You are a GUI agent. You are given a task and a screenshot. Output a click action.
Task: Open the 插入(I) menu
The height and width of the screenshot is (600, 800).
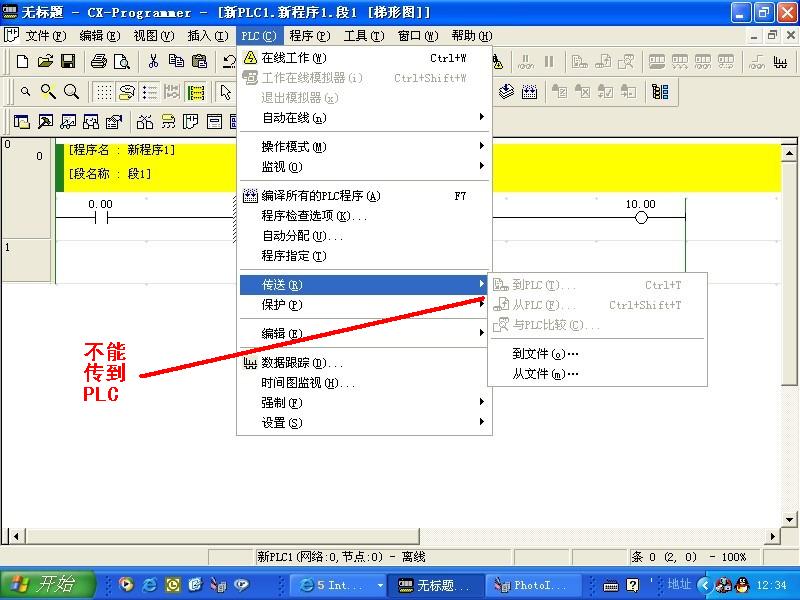208,36
